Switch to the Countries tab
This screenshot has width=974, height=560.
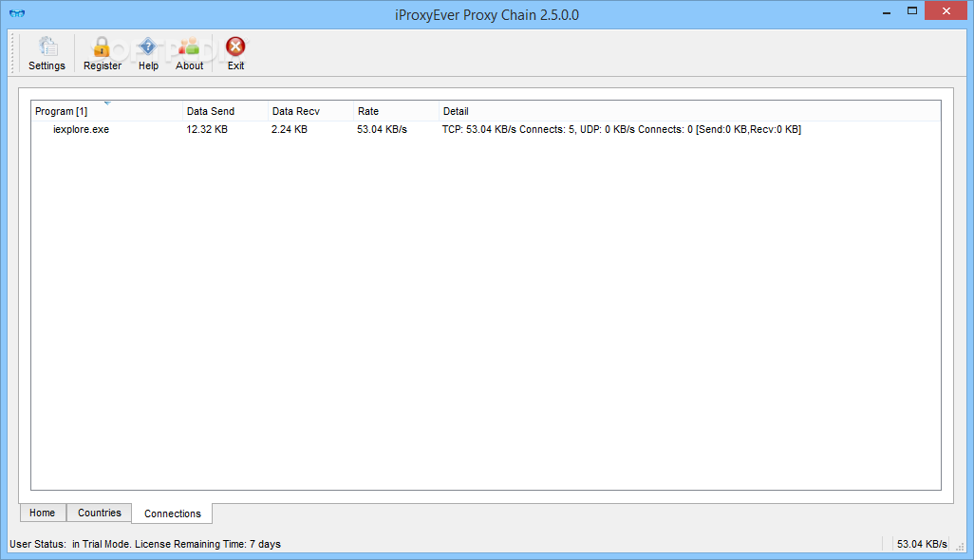[x=100, y=513]
